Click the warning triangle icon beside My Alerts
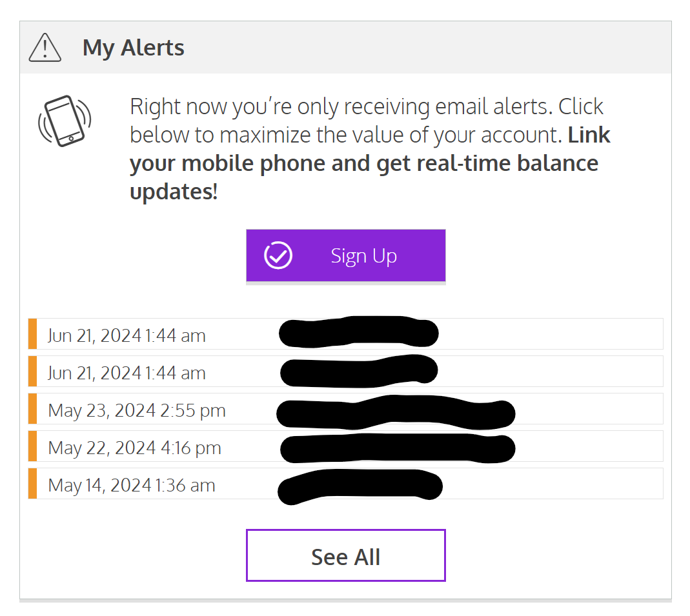Screen dimensions: 690x616 pyautogui.click(x=45, y=48)
